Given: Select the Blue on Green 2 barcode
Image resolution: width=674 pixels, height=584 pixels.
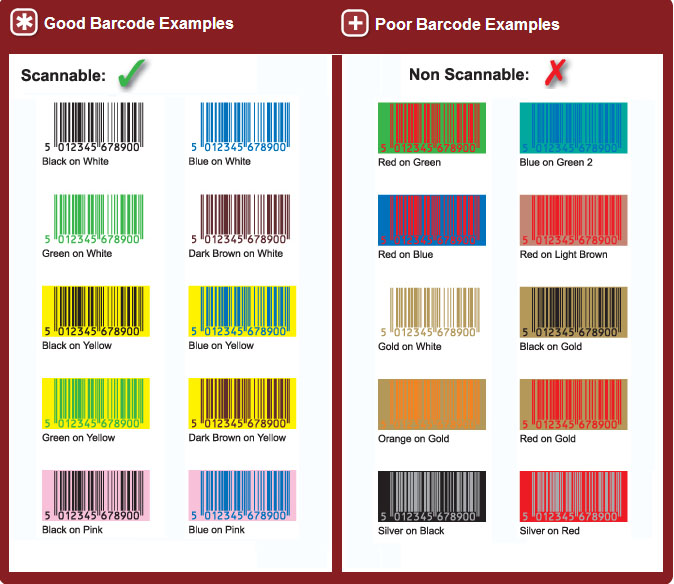Looking at the screenshot, I should (573, 128).
